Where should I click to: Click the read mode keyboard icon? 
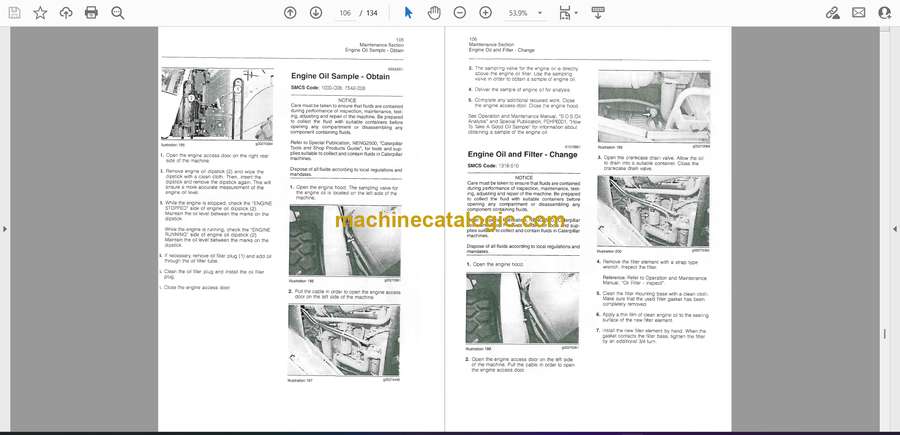click(598, 13)
